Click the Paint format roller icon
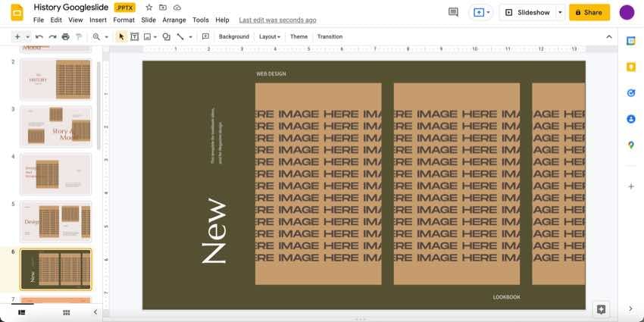 click(x=78, y=36)
